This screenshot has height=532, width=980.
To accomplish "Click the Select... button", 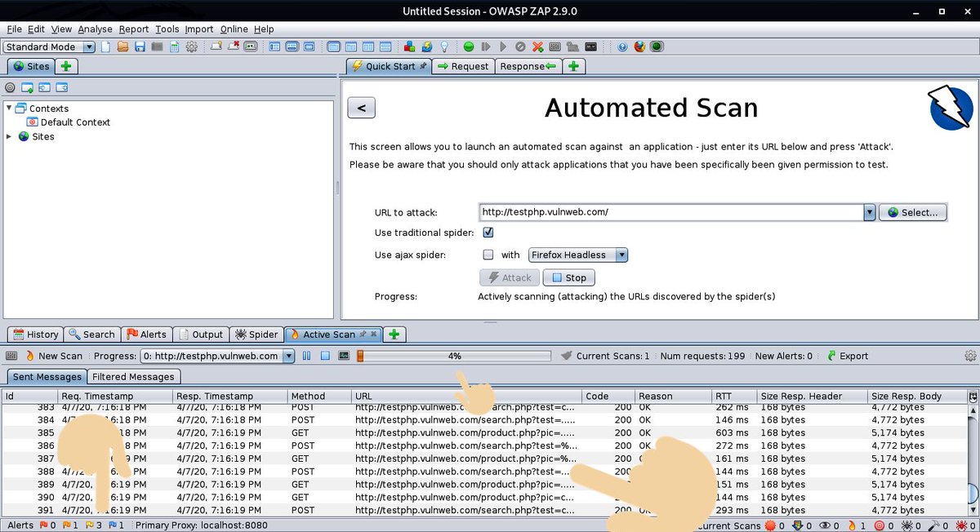I will click(913, 212).
